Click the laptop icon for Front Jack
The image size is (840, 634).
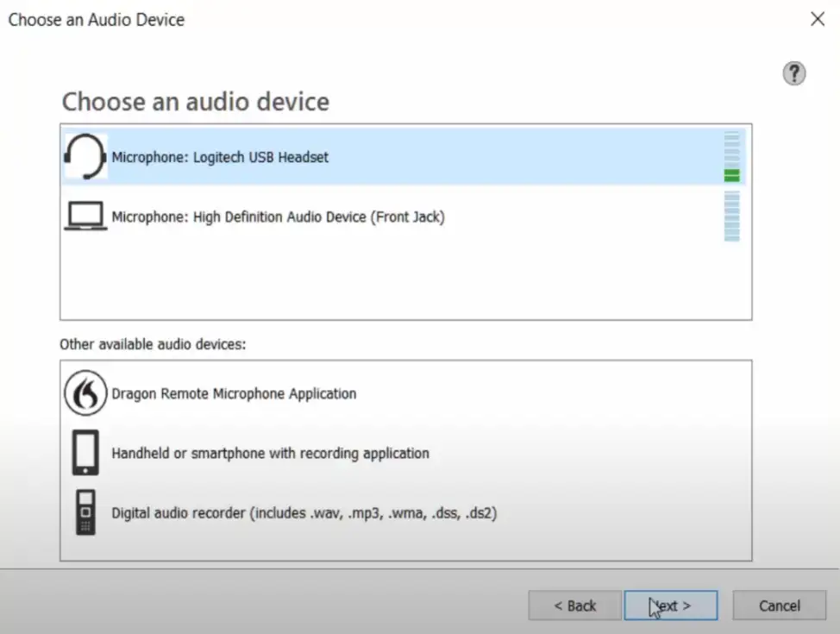tap(85, 217)
